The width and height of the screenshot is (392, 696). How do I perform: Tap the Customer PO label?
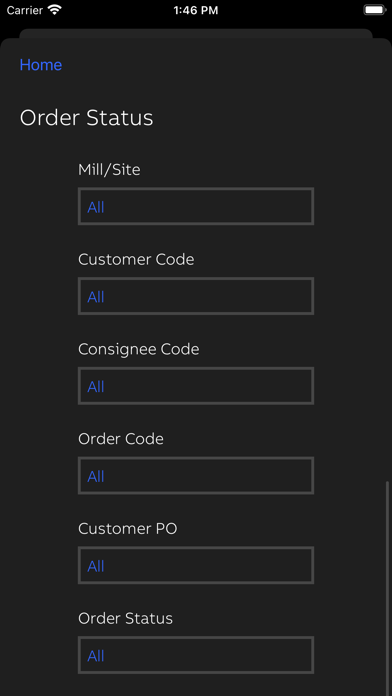click(128, 529)
